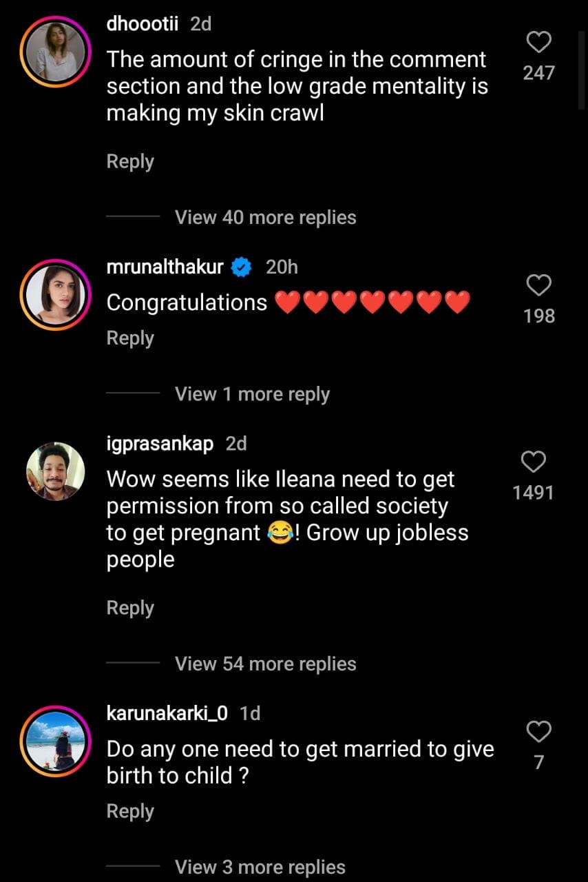This screenshot has height=882, width=588.
Task: Like mrunalthakur's Congratulations comment
Action: pyautogui.click(x=538, y=285)
